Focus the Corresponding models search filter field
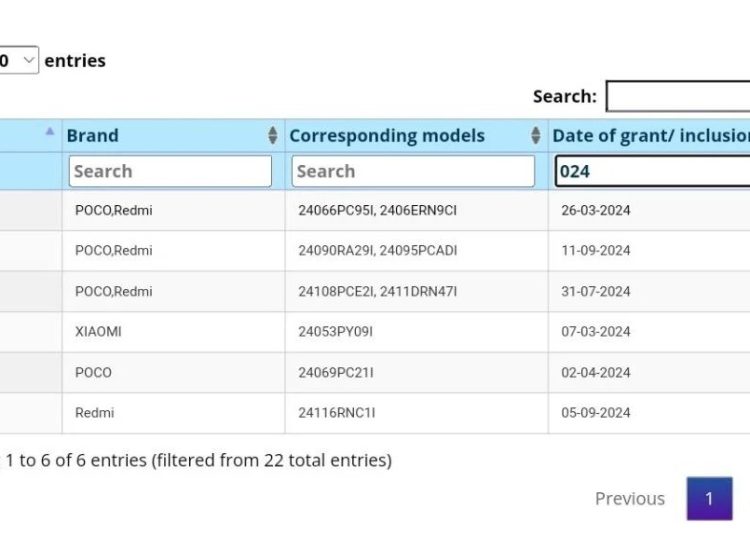Viewport: 750px width, 536px height. pyautogui.click(x=413, y=171)
